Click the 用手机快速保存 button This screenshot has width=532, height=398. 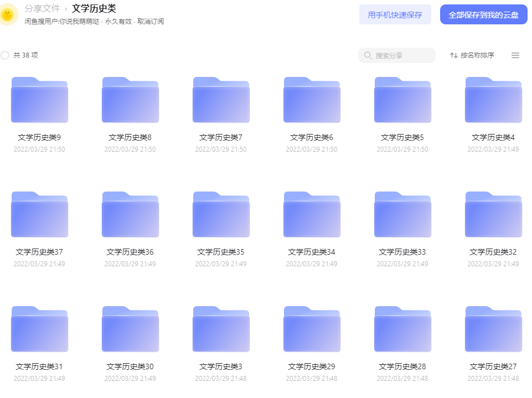tap(395, 14)
